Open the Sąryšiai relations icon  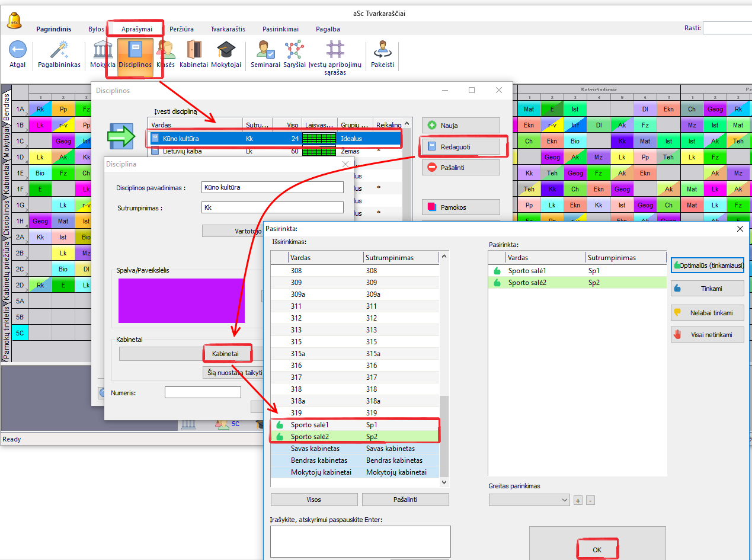click(294, 50)
